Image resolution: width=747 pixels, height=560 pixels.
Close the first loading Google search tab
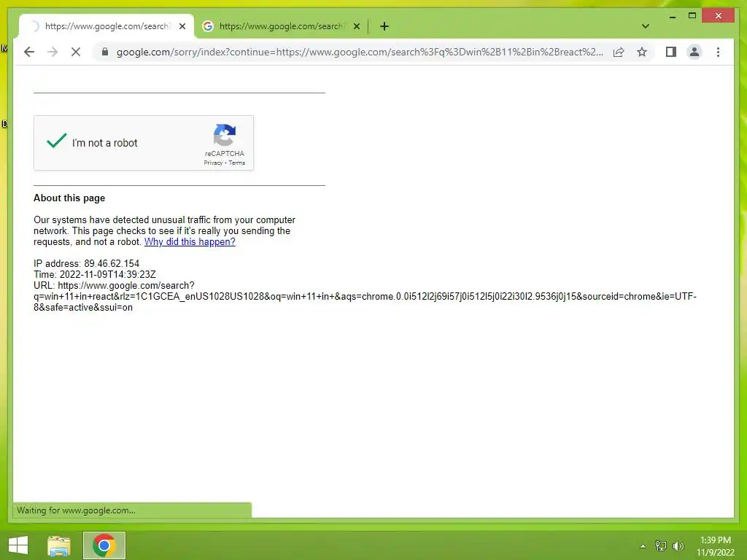point(182,26)
